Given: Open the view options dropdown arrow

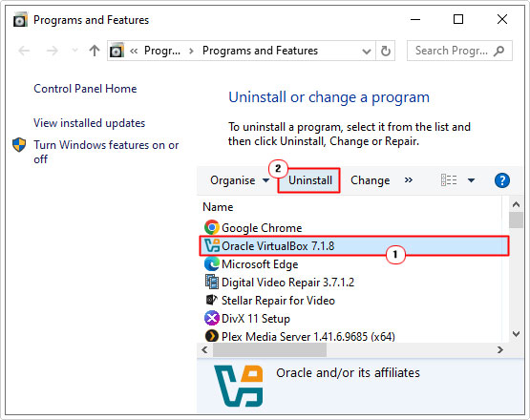Looking at the screenshot, I should click(x=471, y=180).
